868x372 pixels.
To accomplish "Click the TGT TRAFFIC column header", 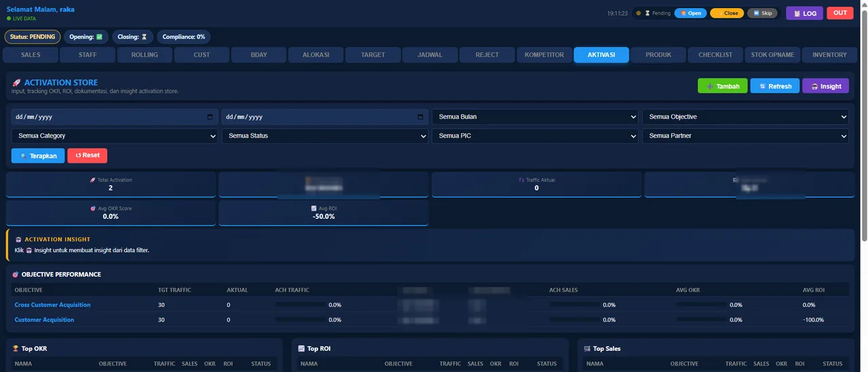I will click(x=174, y=290).
